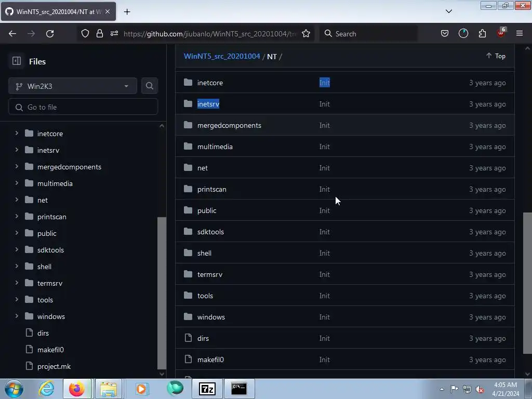Open dirs file in main list
Screen dimensions: 532x399
tap(203, 339)
